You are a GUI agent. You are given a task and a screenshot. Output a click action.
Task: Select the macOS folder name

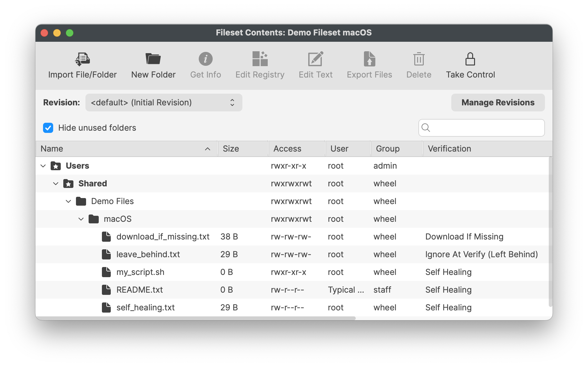click(117, 219)
